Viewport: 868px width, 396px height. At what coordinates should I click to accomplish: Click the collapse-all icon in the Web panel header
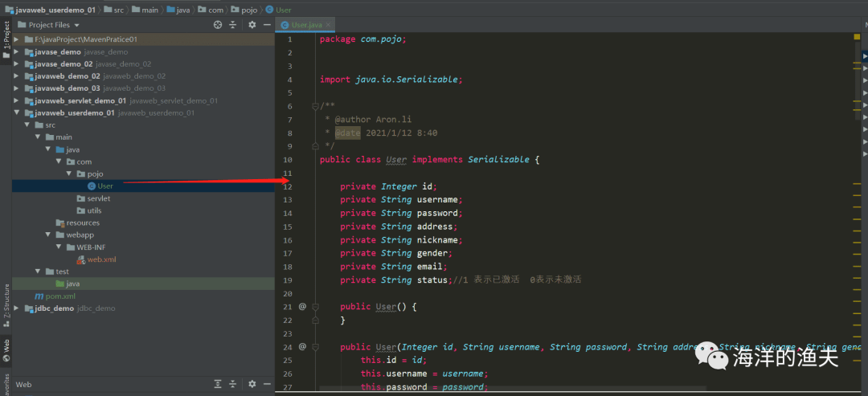coord(232,384)
